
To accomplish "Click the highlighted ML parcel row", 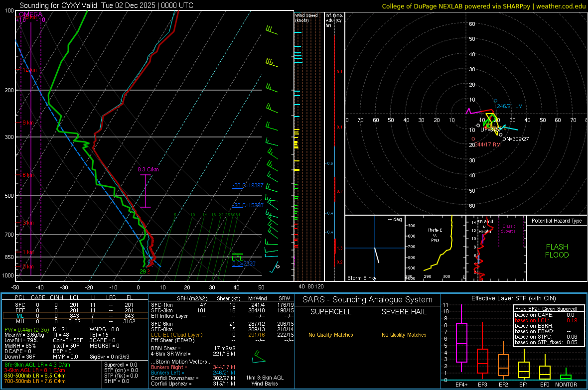I will tap(75, 316).
